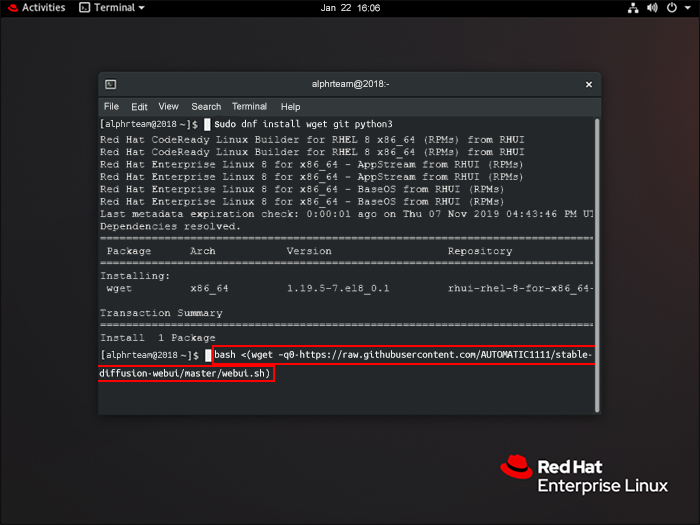
Task: Open the Help menu
Action: pyautogui.click(x=290, y=107)
